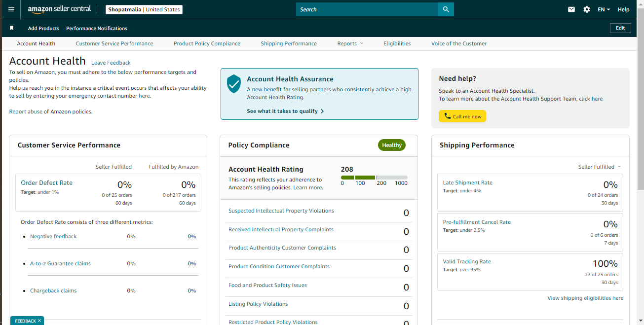Click the Learn more link under Account Health Rating
Viewport: 644px width, 325px height.
pos(308,187)
